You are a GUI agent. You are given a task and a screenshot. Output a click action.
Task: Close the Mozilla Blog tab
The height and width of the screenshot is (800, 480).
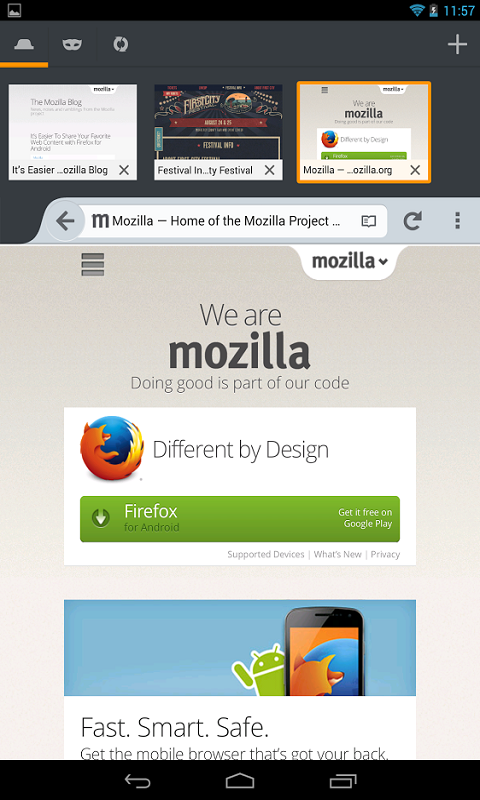[x=124, y=170]
